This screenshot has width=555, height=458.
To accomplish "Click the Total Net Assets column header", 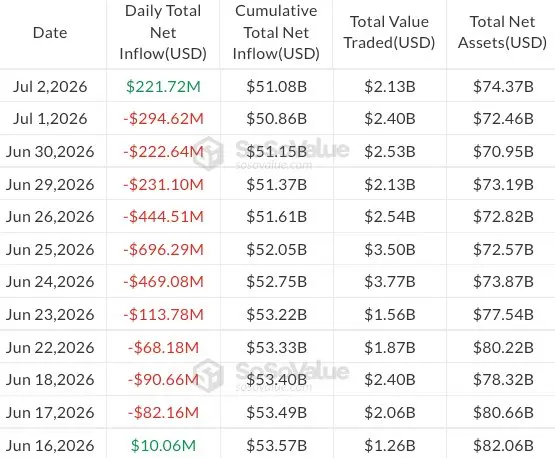I will 502,33.
